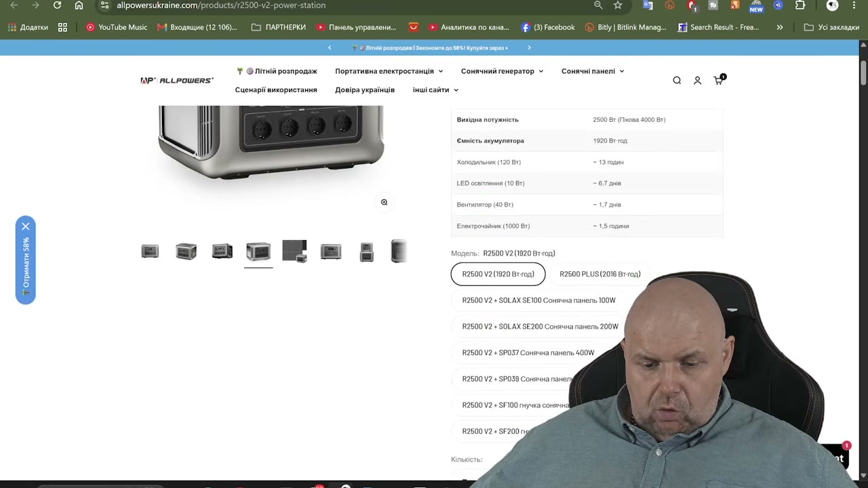Close the Отримати 58% side promo tab
Image resolution: width=868 pixels, height=488 pixels.
26,226
